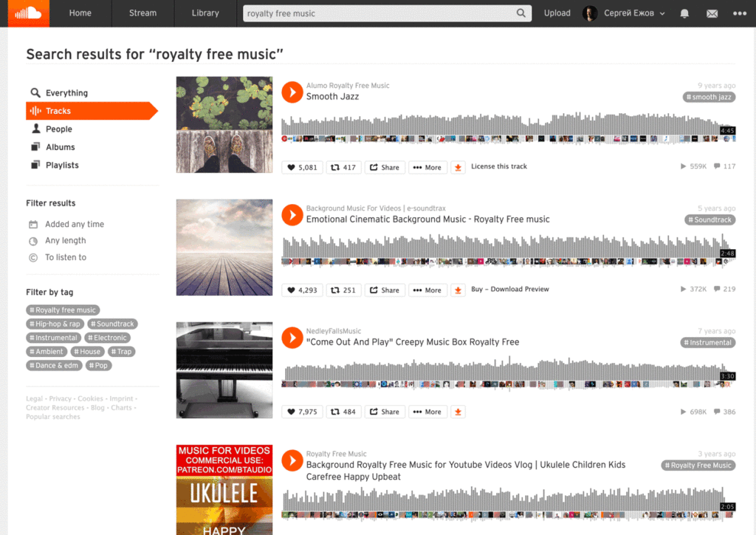Screen dimensions: 756x535
Task: Open the notifications bell icon
Action: pyautogui.click(x=684, y=13)
